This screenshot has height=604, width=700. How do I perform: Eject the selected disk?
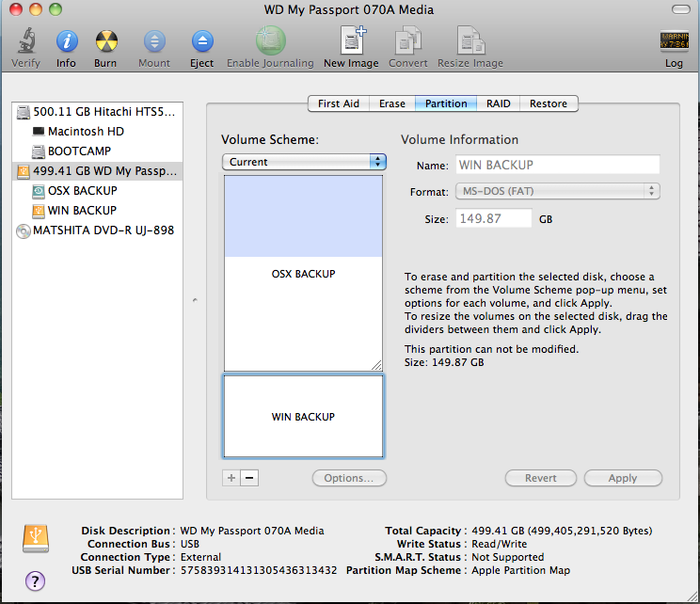coord(202,41)
